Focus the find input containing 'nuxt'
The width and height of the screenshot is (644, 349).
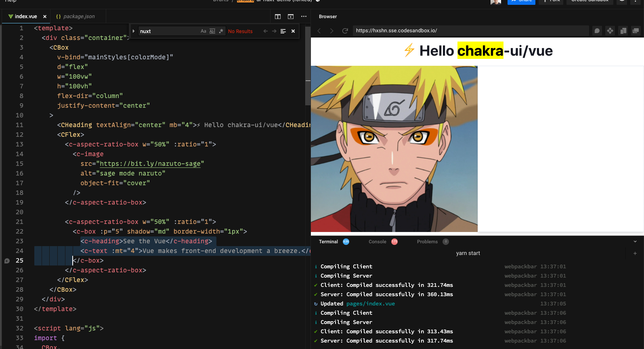pos(169,31)
